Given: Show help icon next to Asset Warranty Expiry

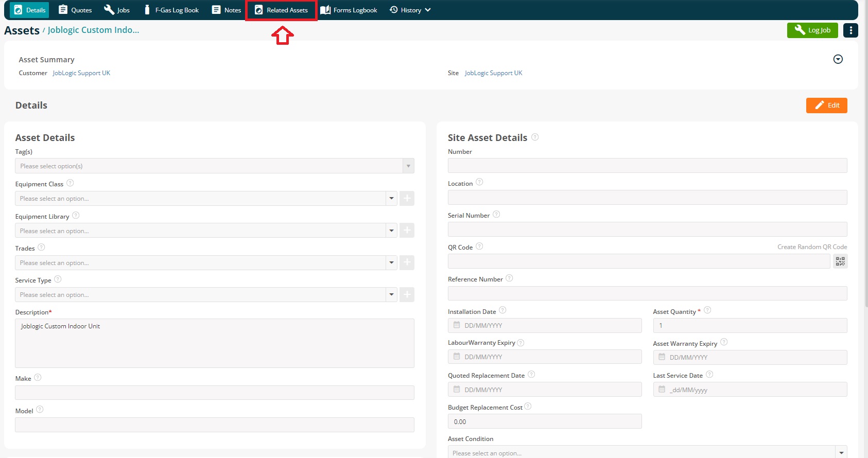Looking at the screenshot, I should coord(724,342).
